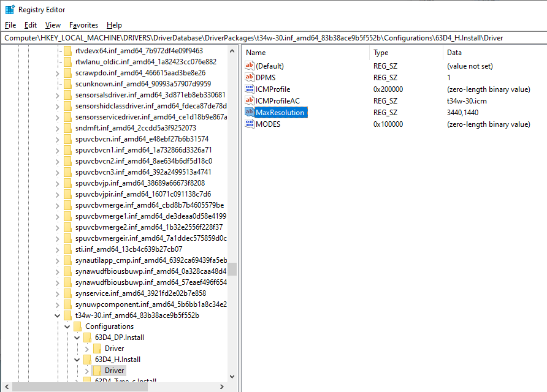Click the folder icon of 63D4_DP.Install
Viewport: 547px width, 392px height.
pos(88,337)
